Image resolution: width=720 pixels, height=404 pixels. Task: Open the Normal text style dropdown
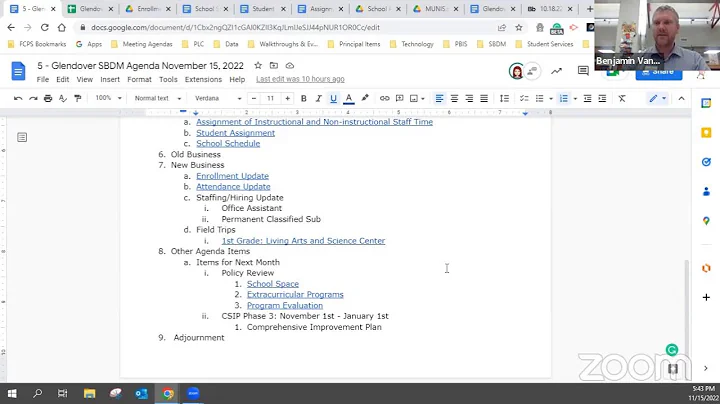click(158, 98)
